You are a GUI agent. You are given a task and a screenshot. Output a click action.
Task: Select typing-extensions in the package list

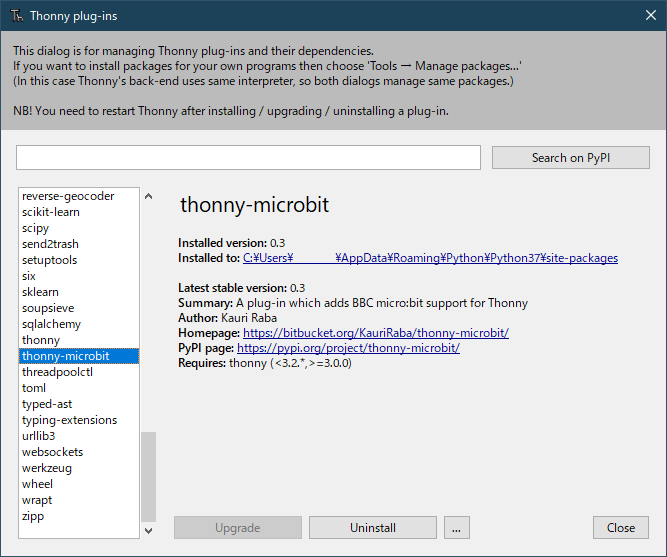79,420
